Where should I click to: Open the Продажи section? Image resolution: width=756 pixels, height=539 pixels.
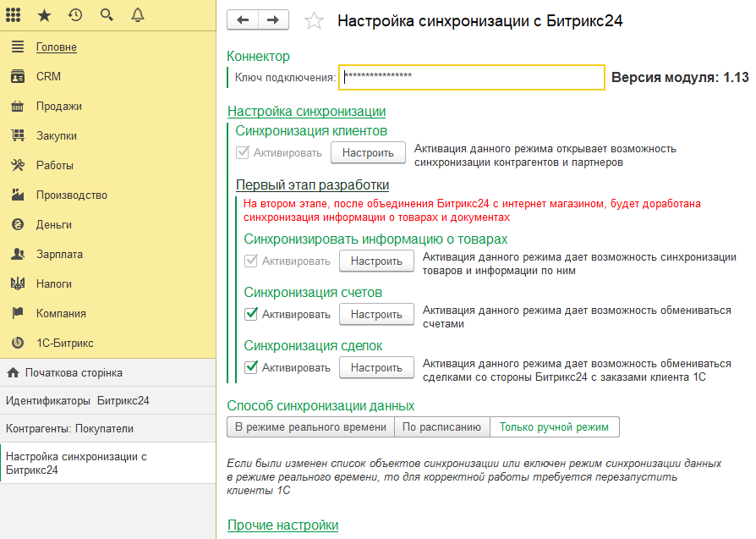[59, 106]
